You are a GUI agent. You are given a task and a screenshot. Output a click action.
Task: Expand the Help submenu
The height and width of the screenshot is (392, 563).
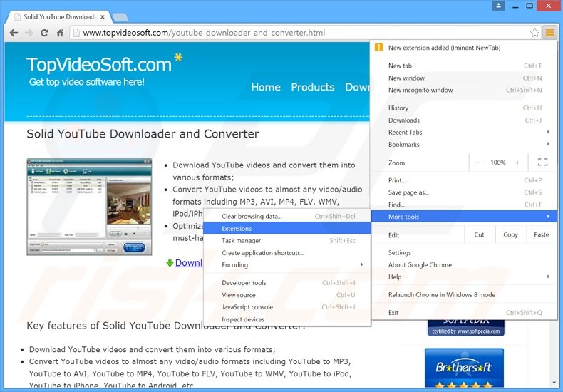(x=464, y=277)
